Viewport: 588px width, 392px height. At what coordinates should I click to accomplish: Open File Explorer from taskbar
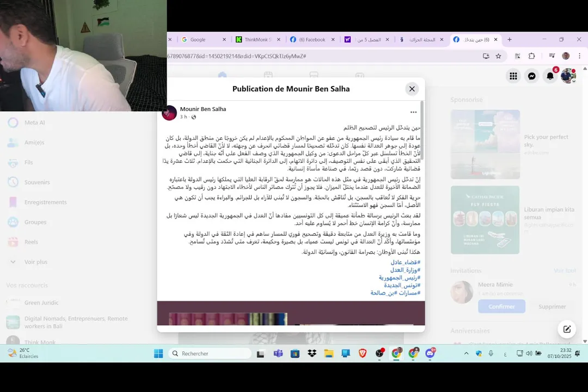[329, 353]
